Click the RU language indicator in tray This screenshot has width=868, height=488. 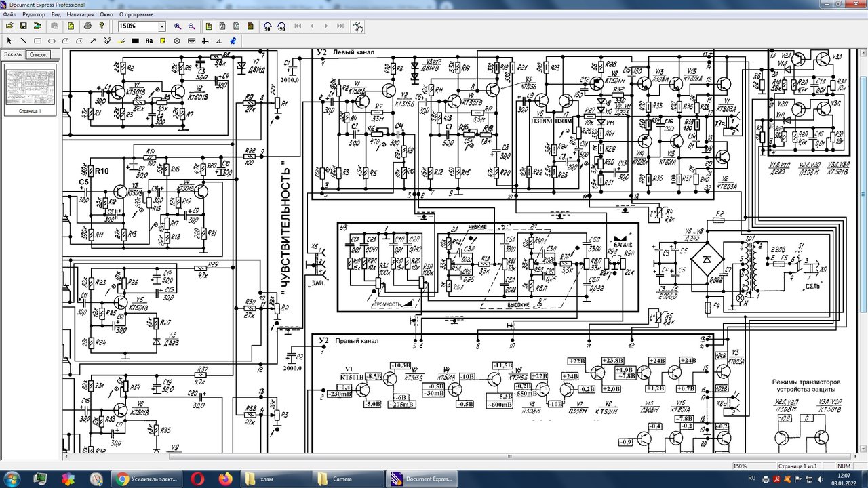(751, 479)
